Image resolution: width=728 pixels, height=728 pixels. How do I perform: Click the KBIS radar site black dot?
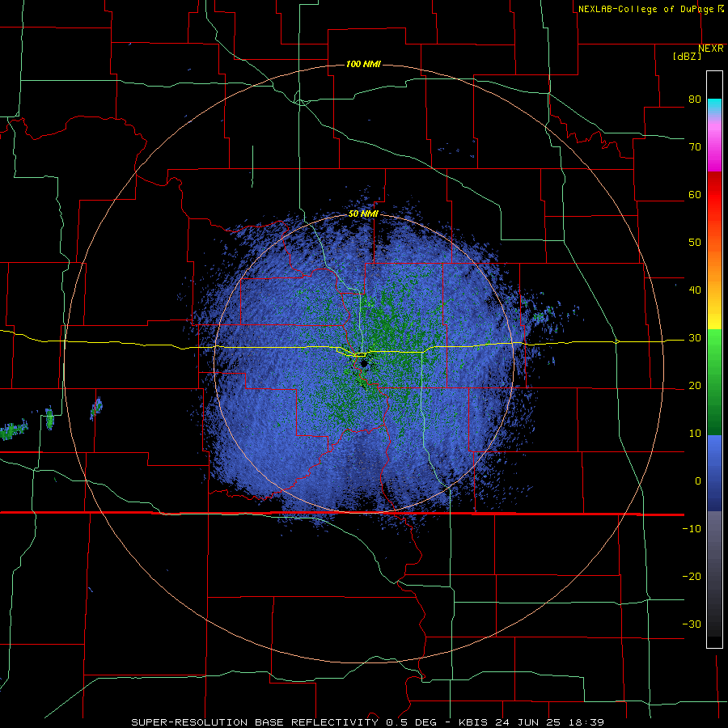click(x=364, y=363)
